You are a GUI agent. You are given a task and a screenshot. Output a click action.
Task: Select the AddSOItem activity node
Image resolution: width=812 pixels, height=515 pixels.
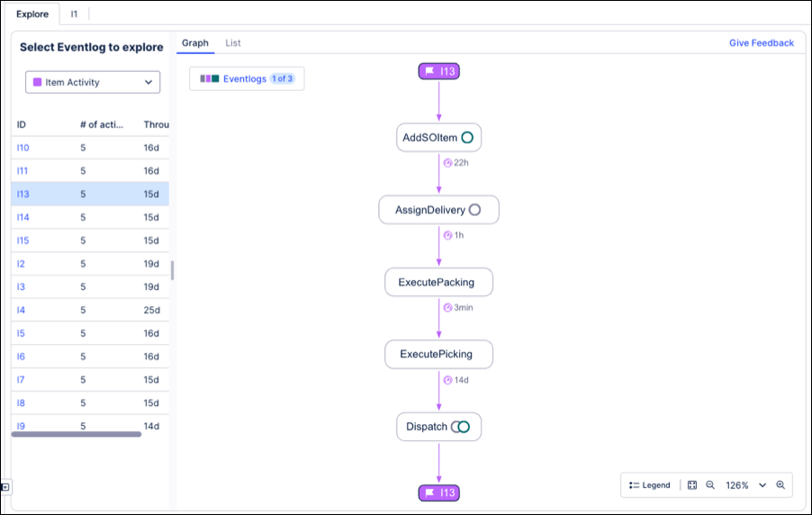pos(438,137)
